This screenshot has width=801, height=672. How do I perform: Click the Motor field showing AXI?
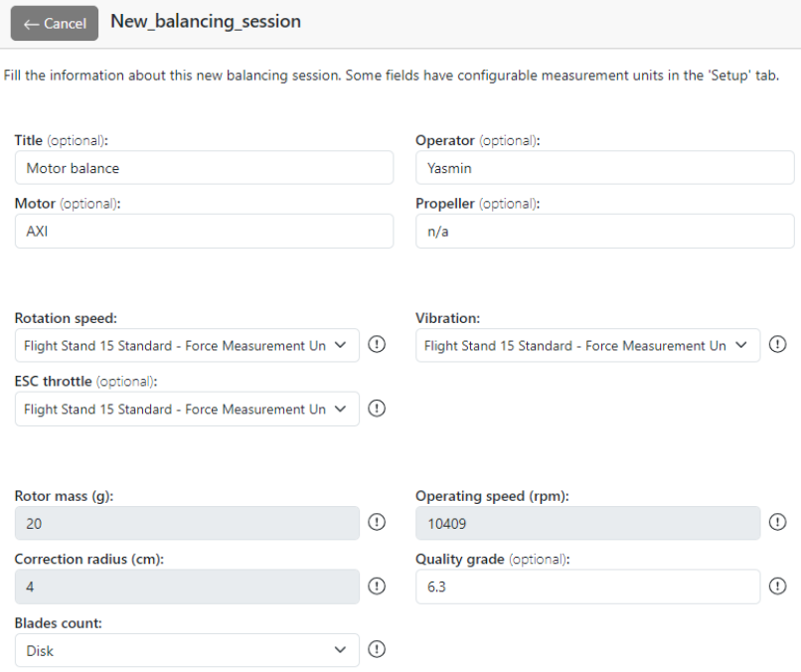pos(204,232)
